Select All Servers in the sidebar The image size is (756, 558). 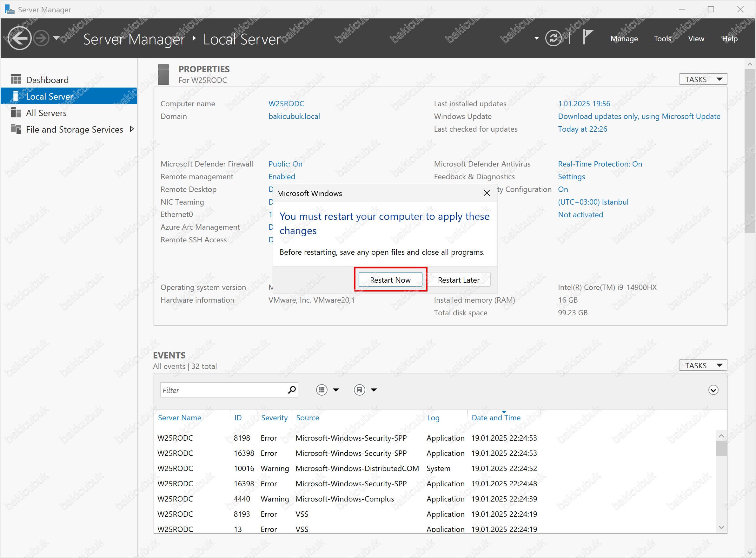tap(69, 113)
